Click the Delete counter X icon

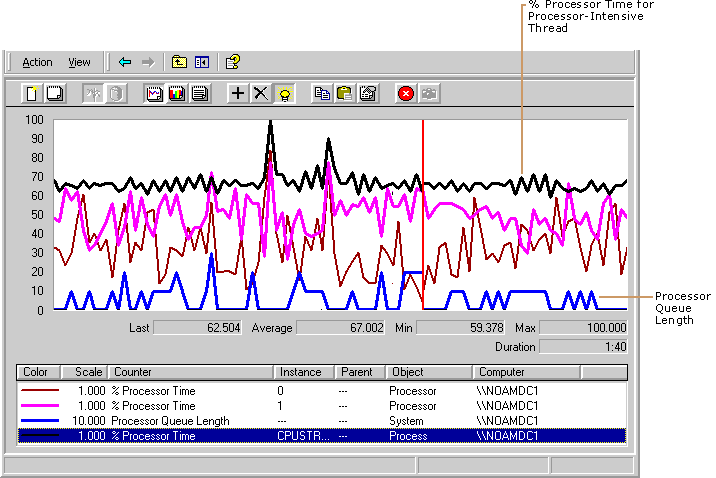point(260,94)
